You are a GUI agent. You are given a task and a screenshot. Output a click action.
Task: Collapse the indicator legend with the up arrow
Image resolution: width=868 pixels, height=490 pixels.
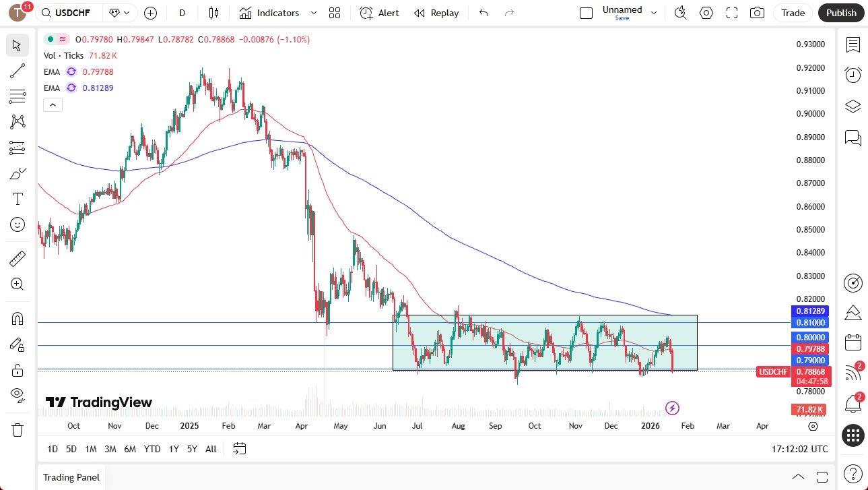pyautogui.click(x=53, y=104)
